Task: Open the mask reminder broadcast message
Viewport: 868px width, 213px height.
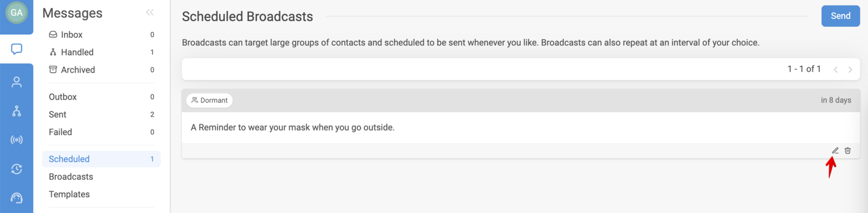Action: (292, 128)
